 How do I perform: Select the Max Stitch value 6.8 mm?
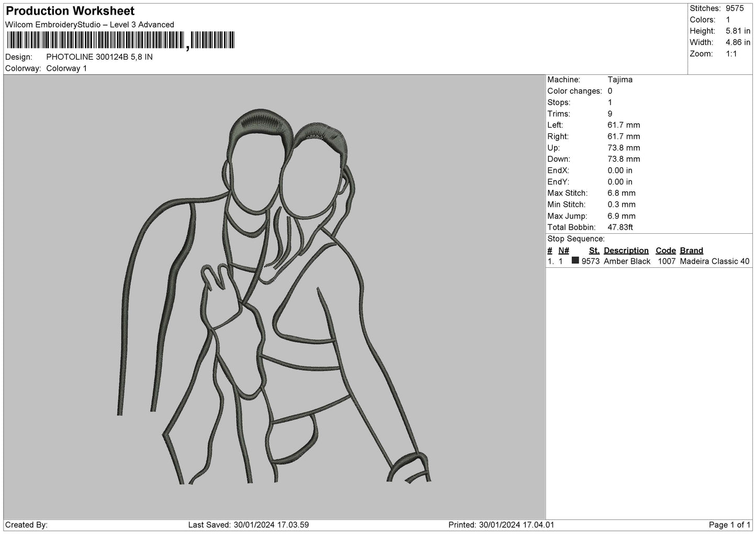622,193
